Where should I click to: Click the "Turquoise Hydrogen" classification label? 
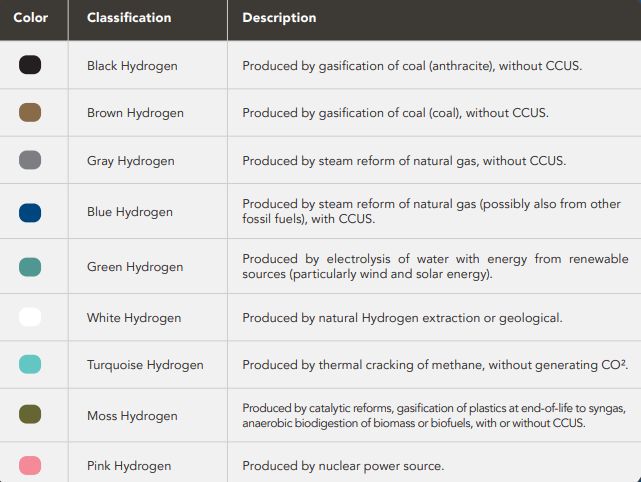tap(145, 365)
